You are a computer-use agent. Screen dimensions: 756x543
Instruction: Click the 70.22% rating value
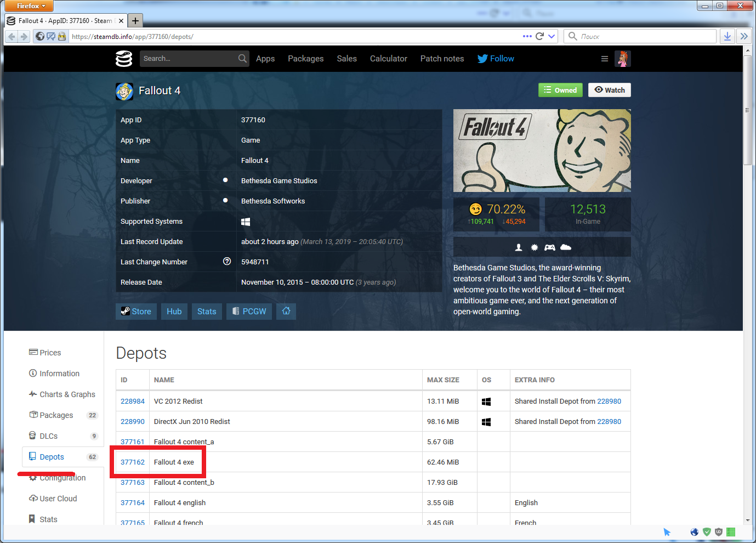(x=506, y=209)
